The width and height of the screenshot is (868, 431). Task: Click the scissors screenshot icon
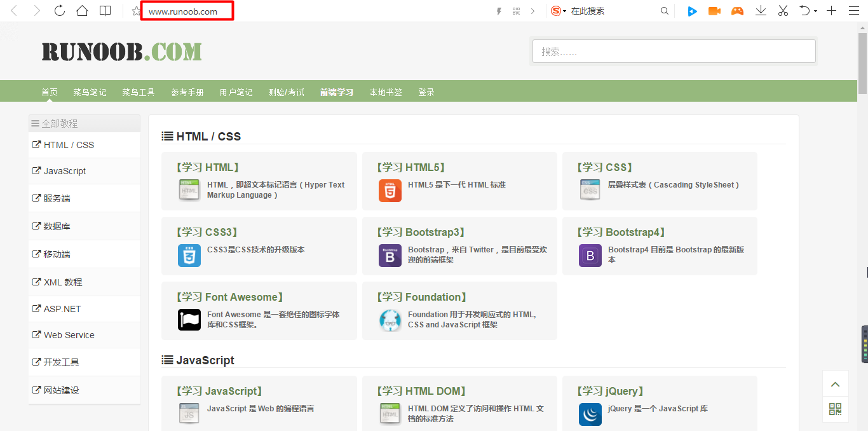[783, 11]
